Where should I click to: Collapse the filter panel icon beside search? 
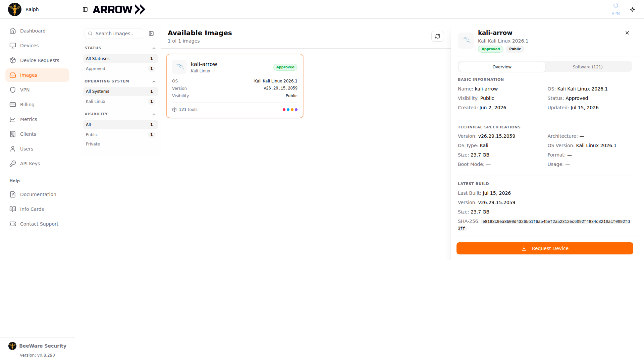(151, 34)
